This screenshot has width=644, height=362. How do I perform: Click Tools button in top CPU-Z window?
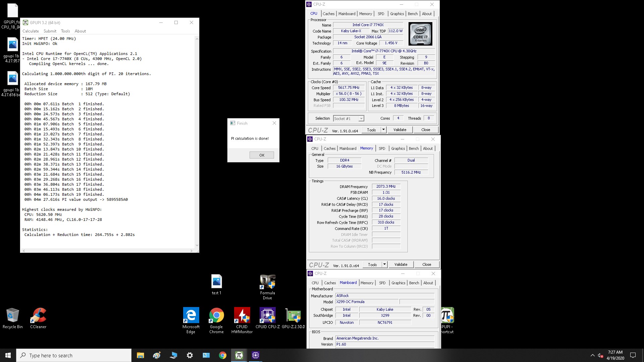(x=371, y=130)
